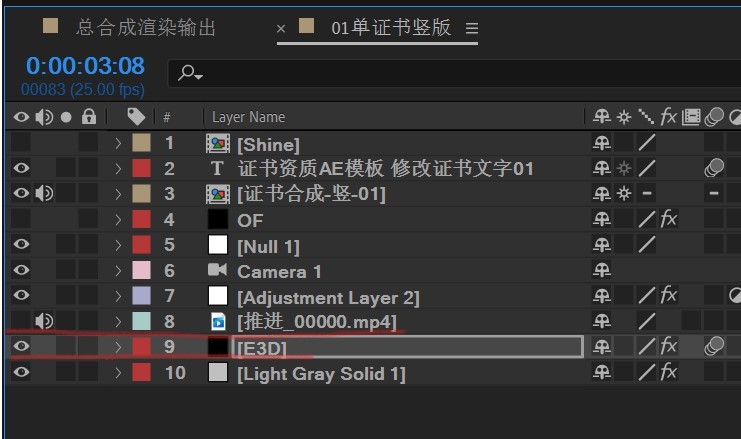Toggle shy switch on Shine layer

602,143
